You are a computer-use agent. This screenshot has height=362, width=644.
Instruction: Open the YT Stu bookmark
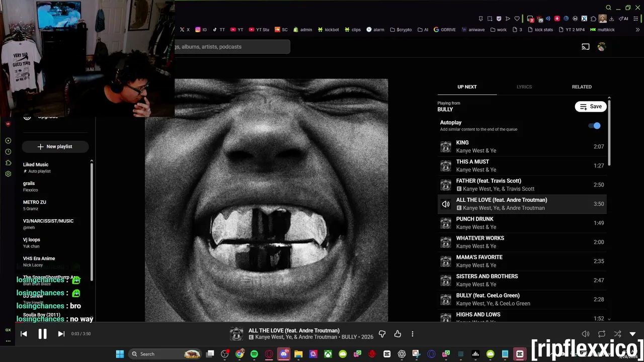tap(259, 30)
